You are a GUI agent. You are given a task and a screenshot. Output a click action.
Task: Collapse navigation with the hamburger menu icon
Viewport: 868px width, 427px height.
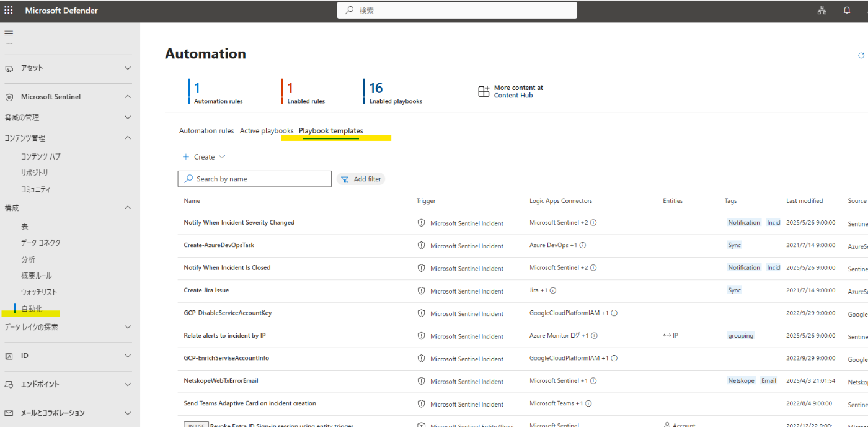point(9,33)
